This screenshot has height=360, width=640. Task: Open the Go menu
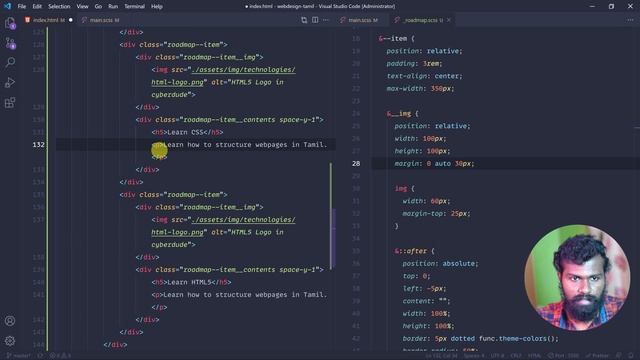(x=98, y=7)
